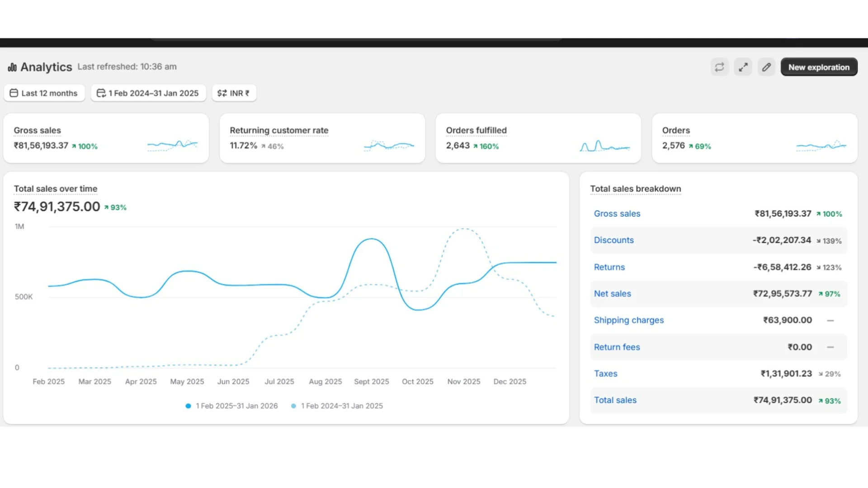Open the comparison period 1 Feb 2024–31 Jan 2025
Screen dimensions: 868x488
click(x=148, y=93)
